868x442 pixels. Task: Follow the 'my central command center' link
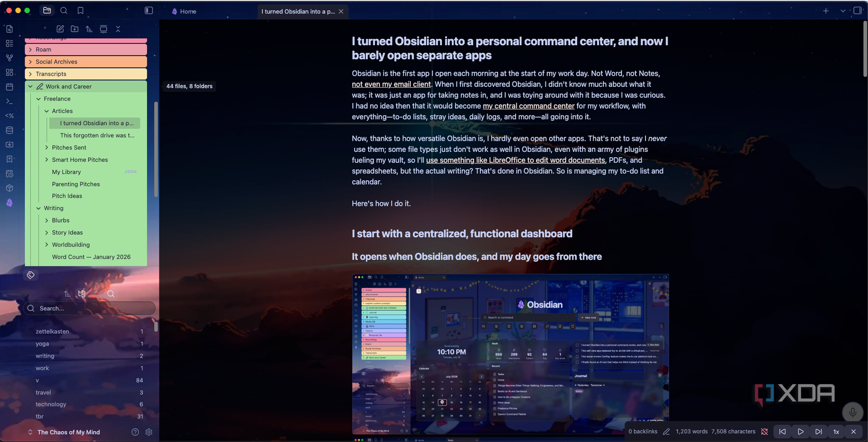(x=529, y=106)
